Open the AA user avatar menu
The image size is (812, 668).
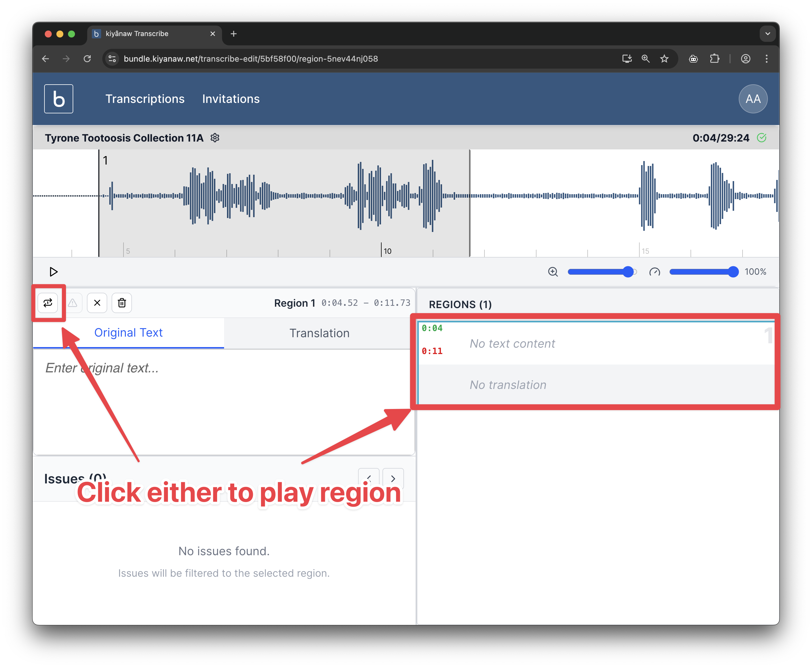tap(753, 99)
